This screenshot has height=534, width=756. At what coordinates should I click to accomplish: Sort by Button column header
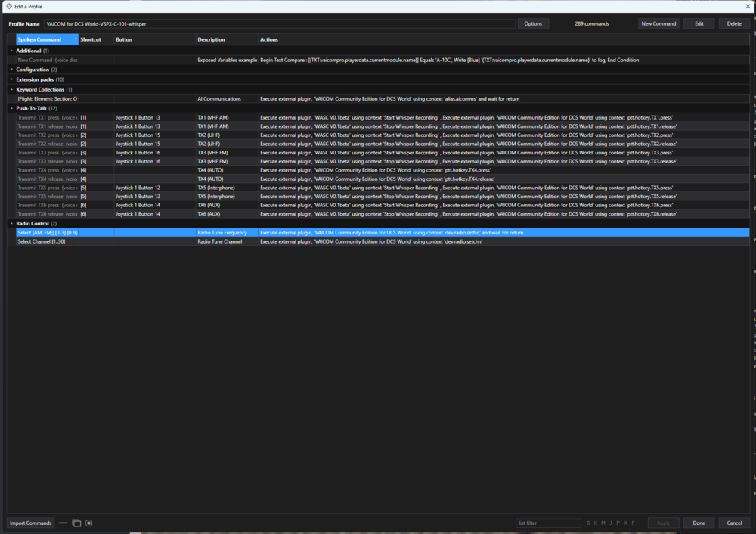click(155, 39)
